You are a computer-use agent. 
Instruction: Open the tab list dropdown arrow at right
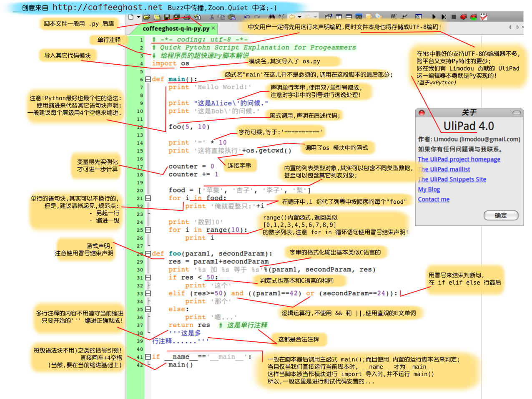pos(523,27)
